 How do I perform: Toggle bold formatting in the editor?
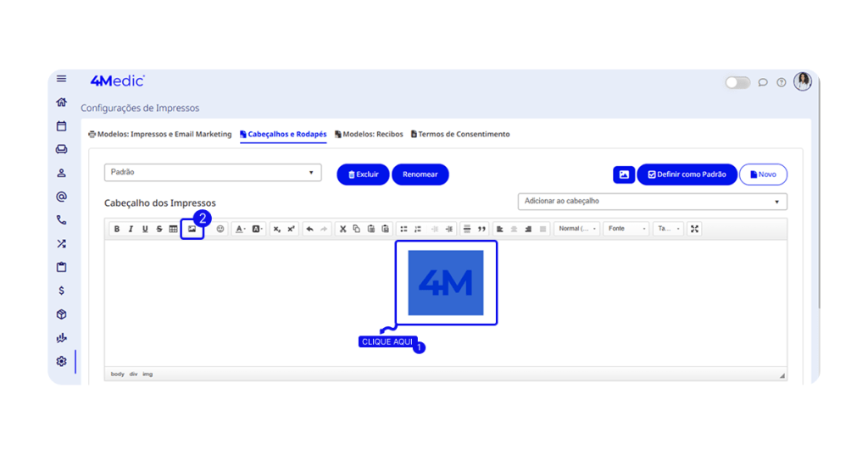(117, 229)
